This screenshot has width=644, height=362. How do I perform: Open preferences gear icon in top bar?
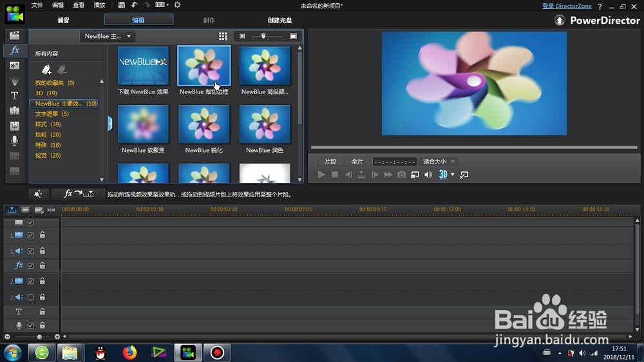178,5
